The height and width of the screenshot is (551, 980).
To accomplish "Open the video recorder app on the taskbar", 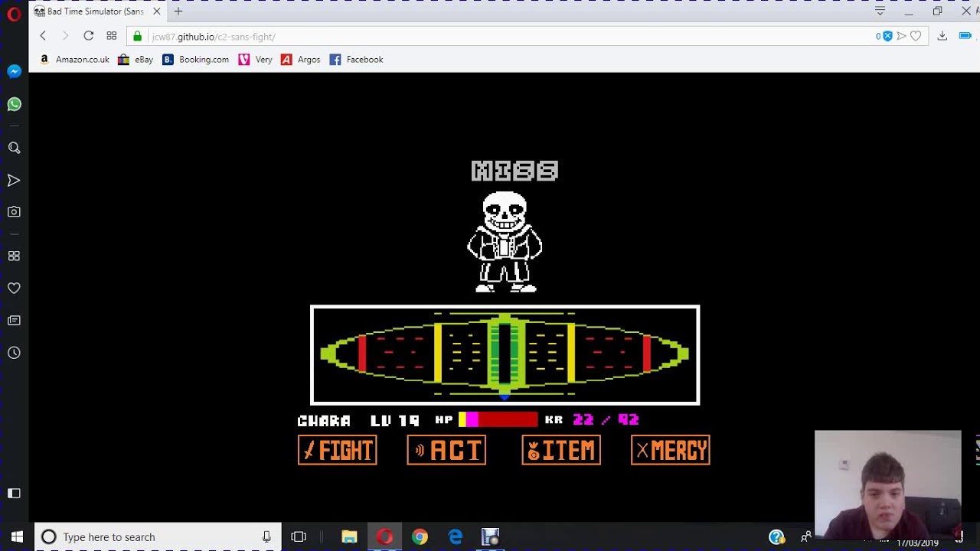I will (x=490, y=537).
